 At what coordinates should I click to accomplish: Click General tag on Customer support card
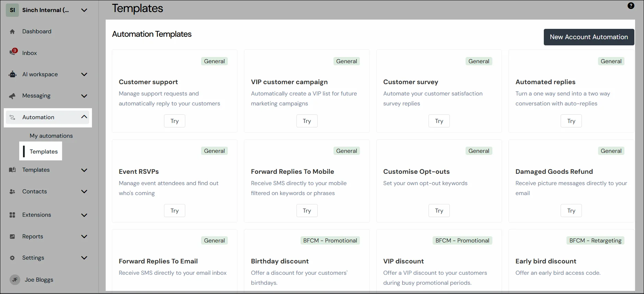(x=214, y=61)
